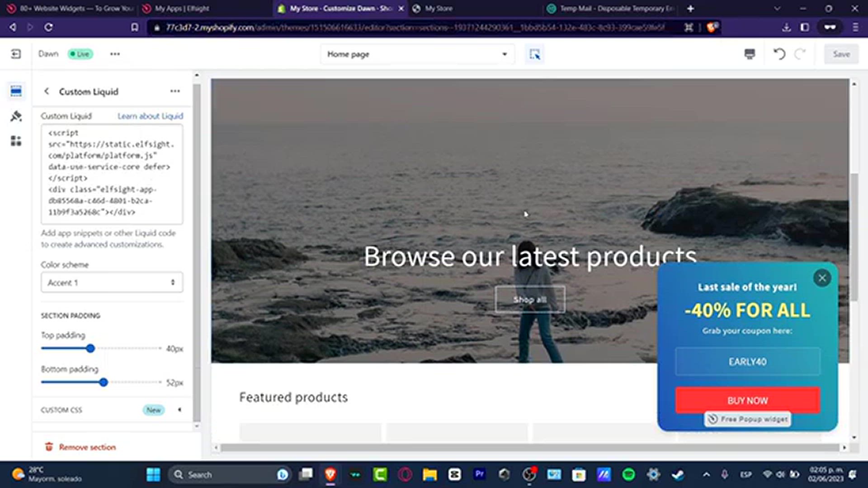
Task: Open Premiere Pro from taskbar
Action: pos(479,474)
